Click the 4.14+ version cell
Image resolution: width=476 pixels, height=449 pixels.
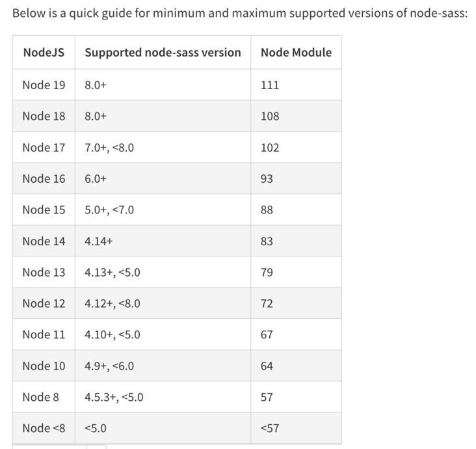click(99, 241)
